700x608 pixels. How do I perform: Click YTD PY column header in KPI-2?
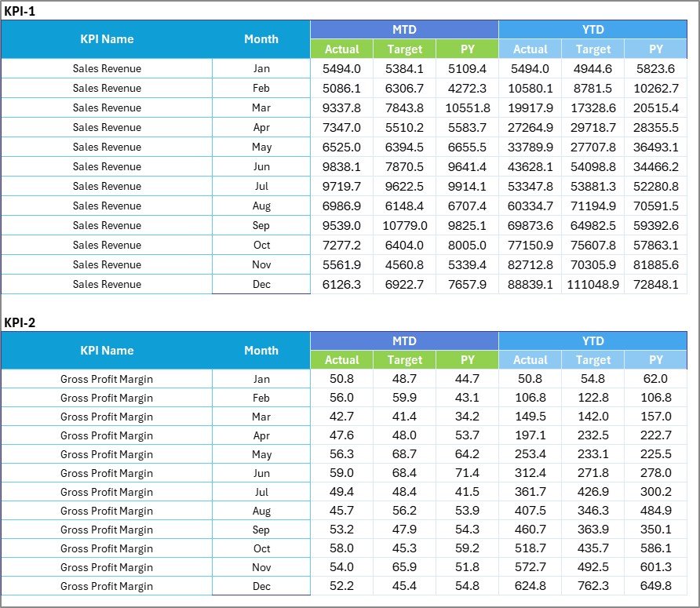click(x=656, y=360)
